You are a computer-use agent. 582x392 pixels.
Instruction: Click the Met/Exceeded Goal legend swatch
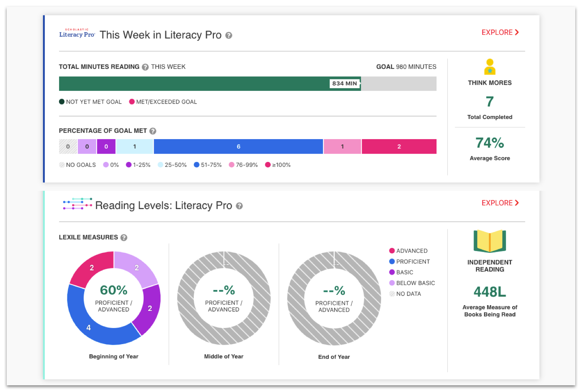(132, 102)
